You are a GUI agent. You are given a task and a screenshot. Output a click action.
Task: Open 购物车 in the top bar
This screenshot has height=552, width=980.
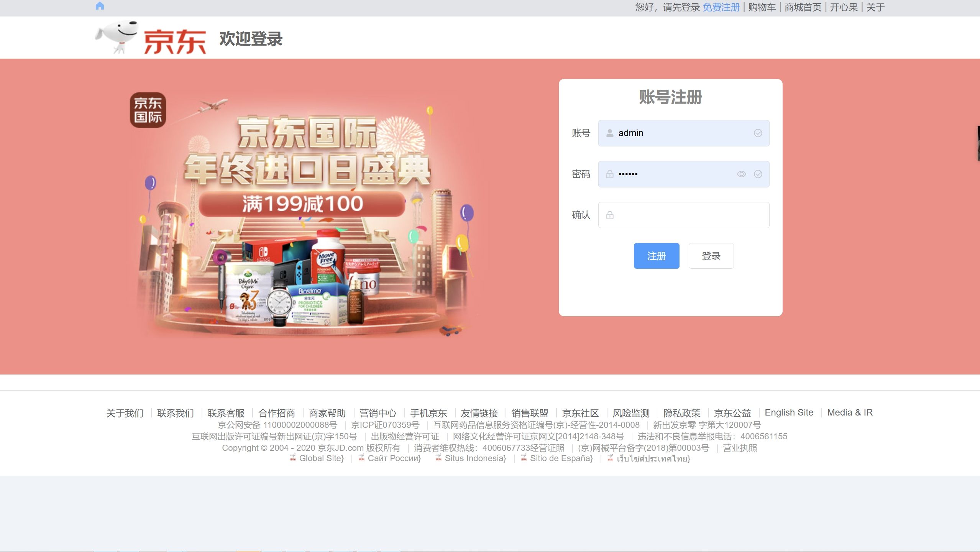click(x=762, y=7)
